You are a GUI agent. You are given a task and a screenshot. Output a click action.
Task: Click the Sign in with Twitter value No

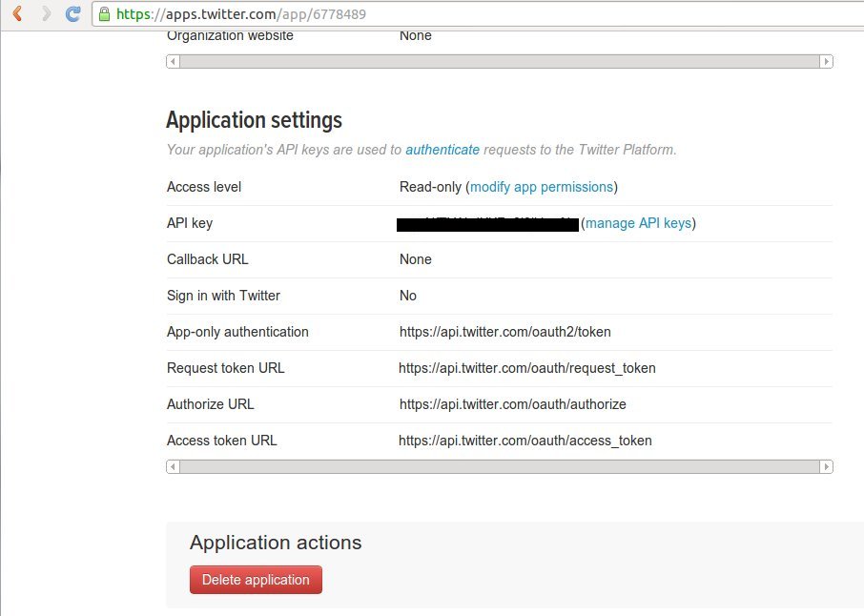pos(408,296)
